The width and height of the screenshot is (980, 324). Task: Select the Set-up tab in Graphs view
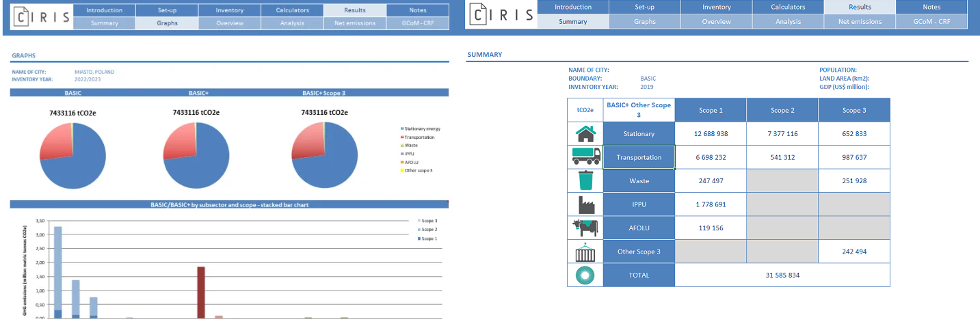pos(167,10)
